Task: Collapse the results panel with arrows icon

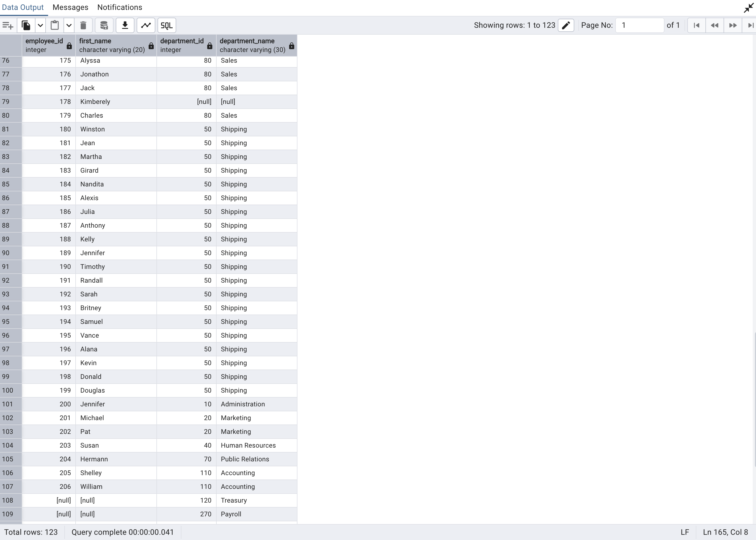Action: pyautogui.click(x=748, y=8)
